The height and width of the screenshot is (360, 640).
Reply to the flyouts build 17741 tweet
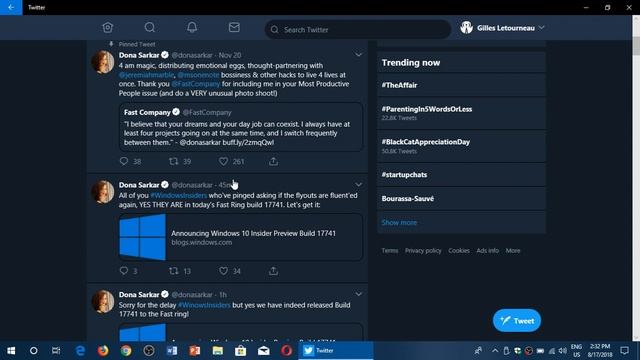[124, 271]
